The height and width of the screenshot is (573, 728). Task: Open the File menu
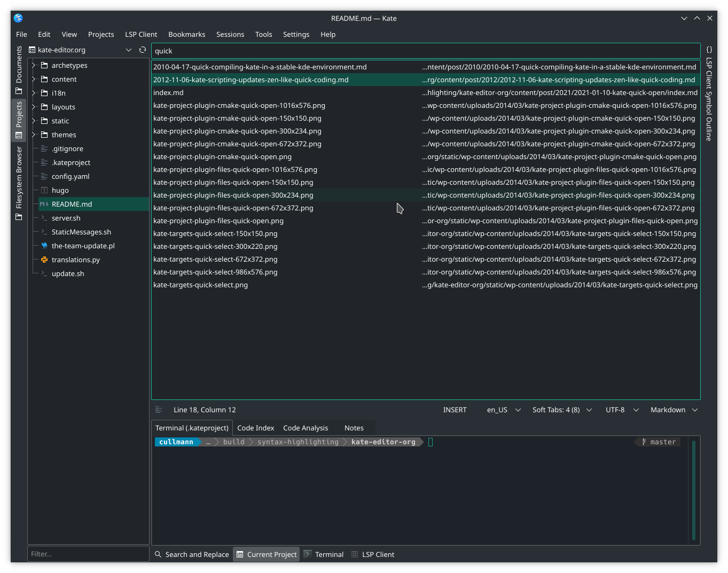pos(21,34)
